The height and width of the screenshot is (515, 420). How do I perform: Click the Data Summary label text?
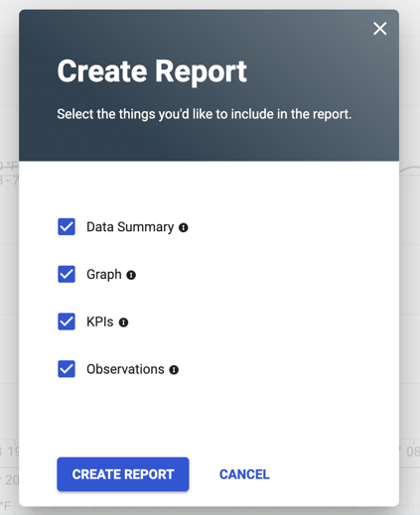(130, 227)
